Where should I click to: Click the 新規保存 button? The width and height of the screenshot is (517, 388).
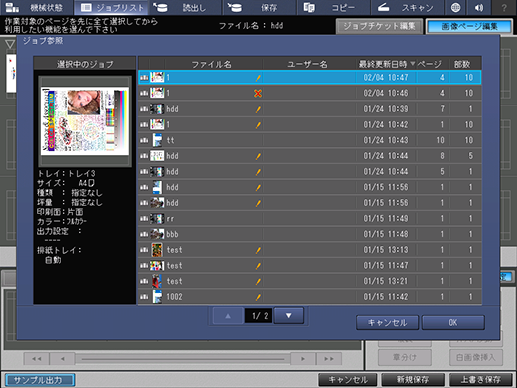413,380
